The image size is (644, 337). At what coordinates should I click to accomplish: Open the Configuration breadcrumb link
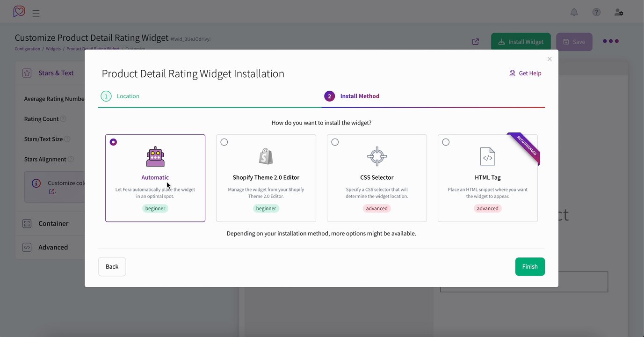[27, 49]
